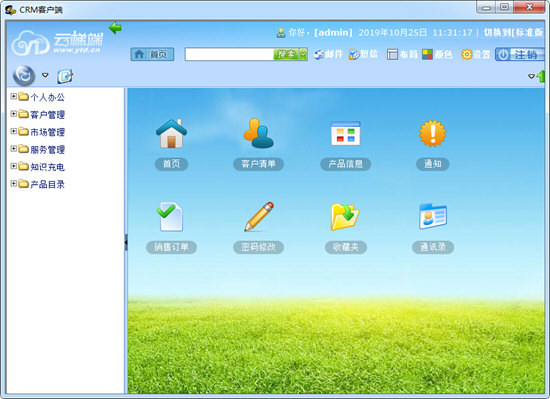
Task: Open the dropdown arrow beside 搜索 button
Action: [x=303, y=54]
